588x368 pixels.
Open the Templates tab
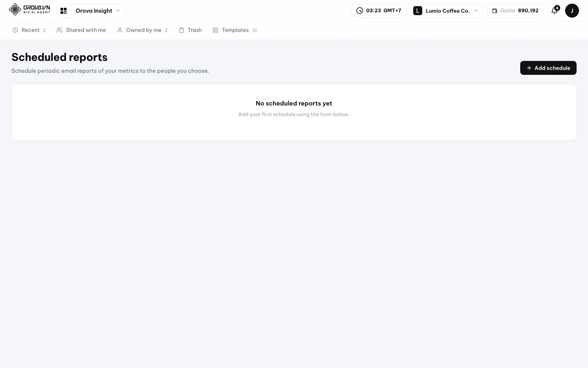[235, 30]
